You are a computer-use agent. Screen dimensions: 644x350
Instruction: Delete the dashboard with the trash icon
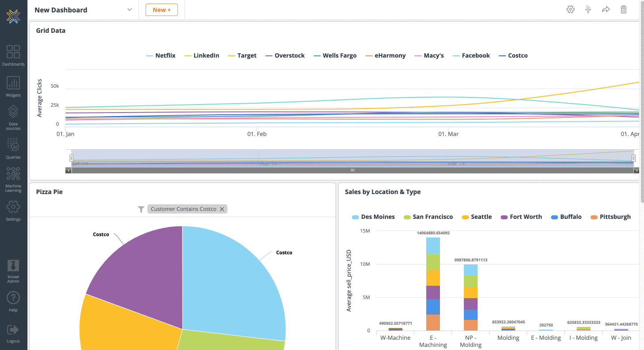tap(624, 9)
